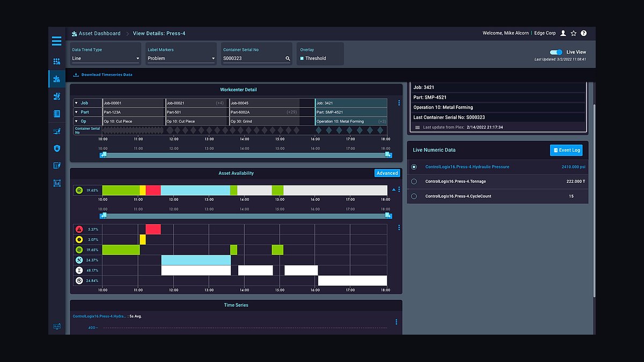Open the bar chart analytics sidebar icon
The image size is (644, 362).
click(x=56, y=183)
